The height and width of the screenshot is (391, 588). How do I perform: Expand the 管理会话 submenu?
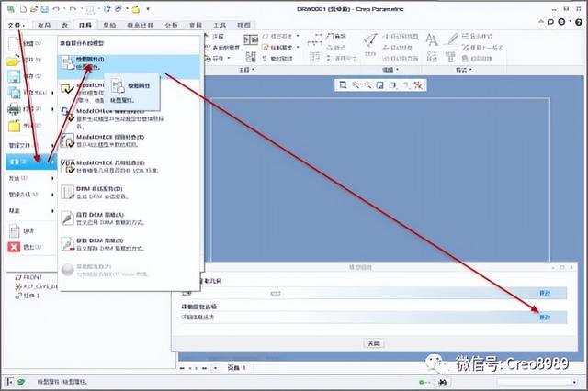[x=30, y=195]
